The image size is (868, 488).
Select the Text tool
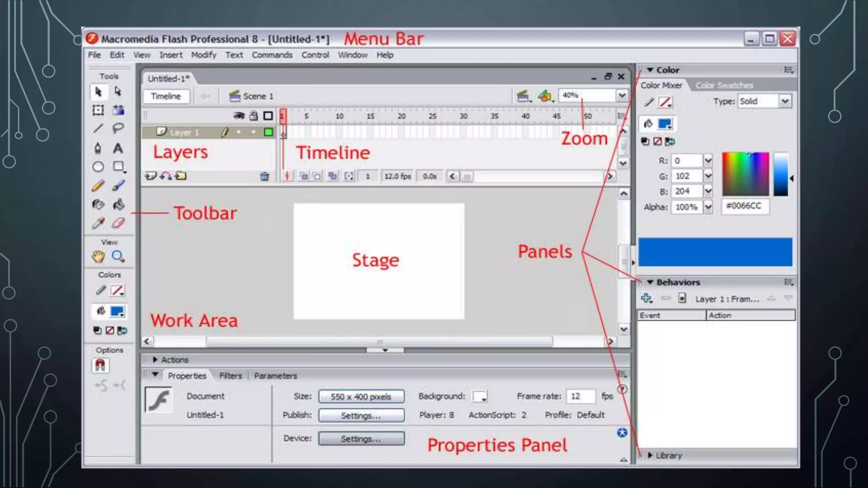pyautogui.click(x=118, y=148)
